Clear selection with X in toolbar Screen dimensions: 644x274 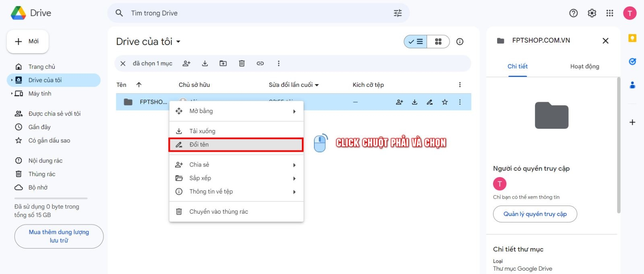123,64
